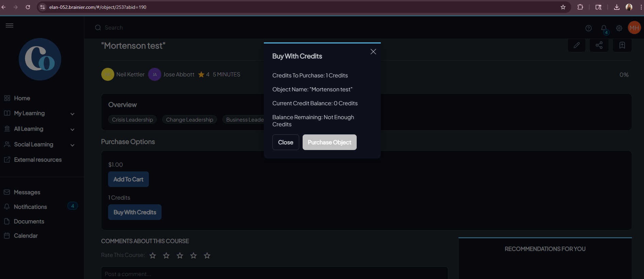Click Purchase Object button
This screenshot has width=644, height=279.
coord(329,142)
